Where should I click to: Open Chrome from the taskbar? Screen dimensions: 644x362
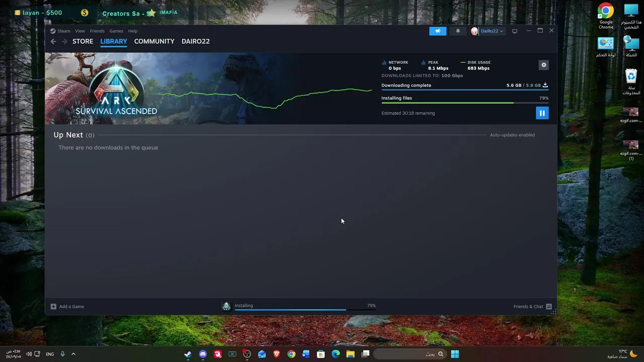pyautogui.click(x=291, y=354)
